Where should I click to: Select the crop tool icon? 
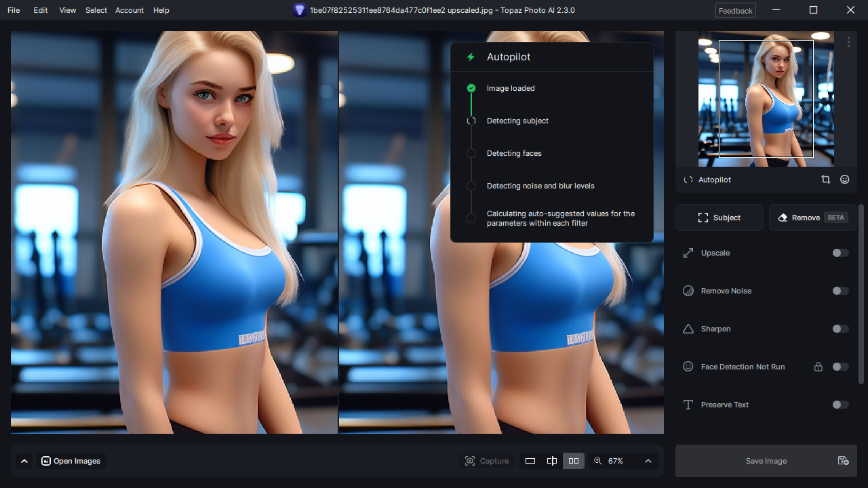click(825, 180)
